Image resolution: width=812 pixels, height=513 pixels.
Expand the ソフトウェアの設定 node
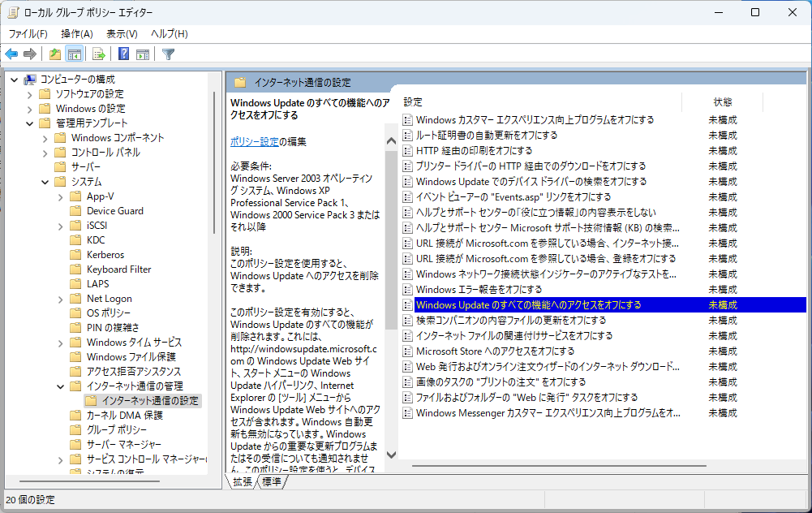tap(30, 94)
